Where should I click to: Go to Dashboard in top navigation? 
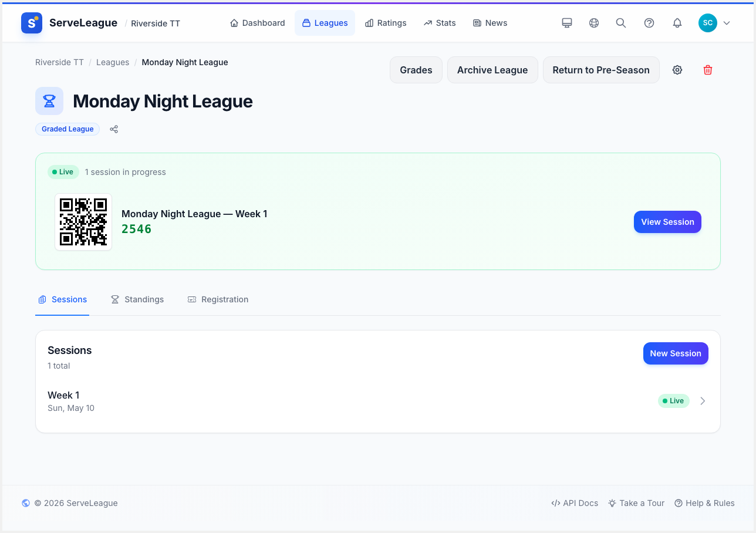tap(258, 23)
